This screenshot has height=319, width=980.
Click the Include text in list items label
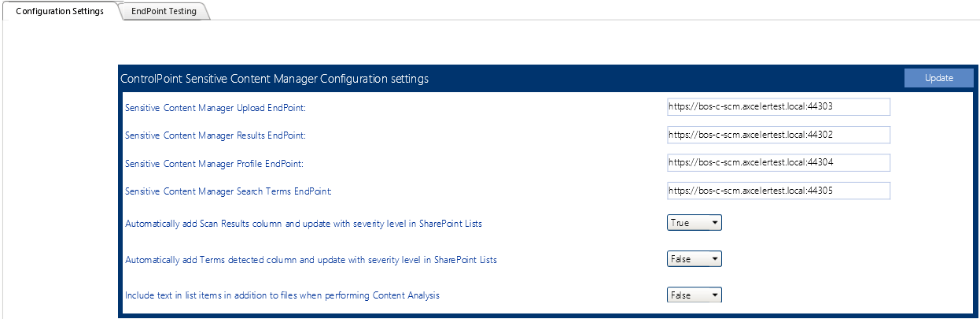coord(282,295)
